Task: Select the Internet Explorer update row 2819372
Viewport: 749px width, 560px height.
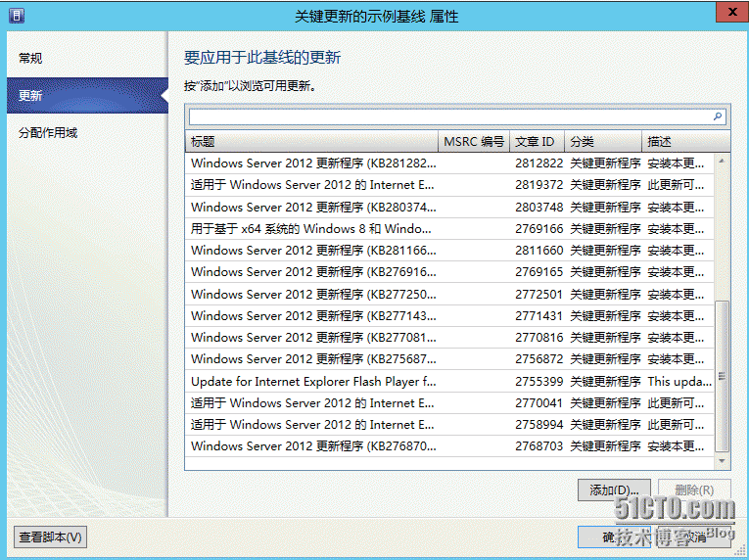Action: pyautogui.click(x=449, y=185)
